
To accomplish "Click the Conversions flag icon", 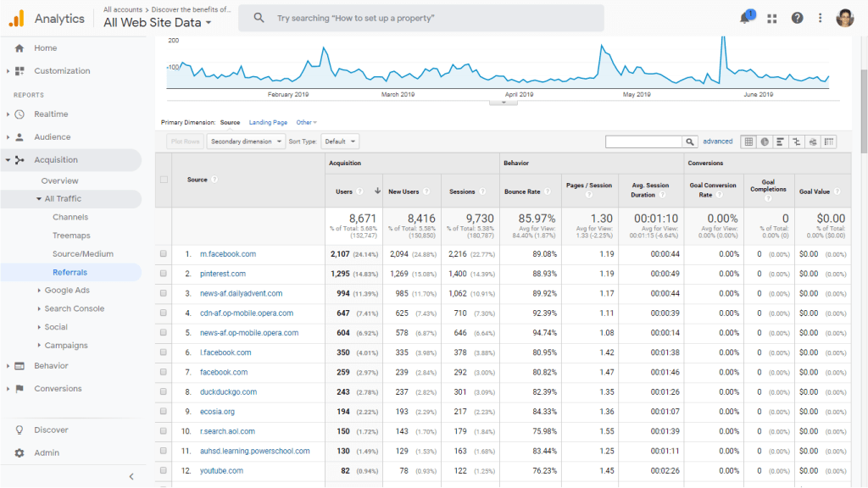I will pos(19,388).
